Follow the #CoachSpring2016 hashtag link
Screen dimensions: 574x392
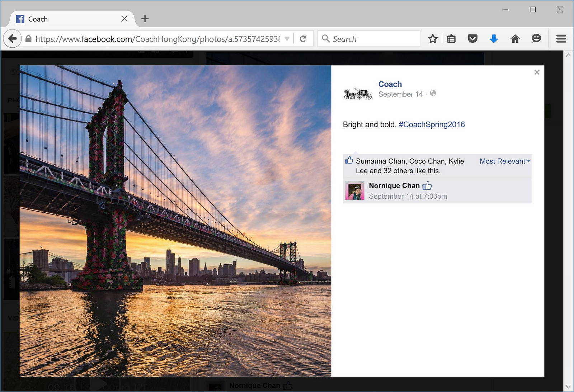click(x=432, y=124)
